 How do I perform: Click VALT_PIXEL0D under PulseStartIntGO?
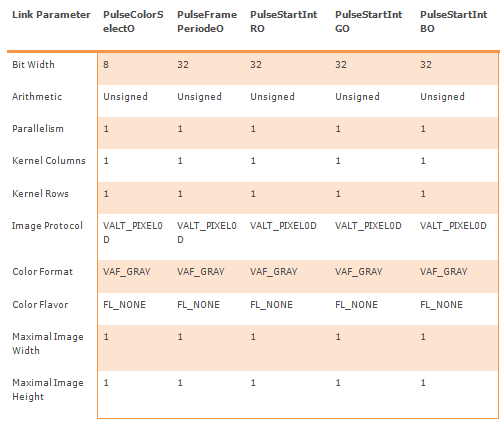(x=368, y=226)
